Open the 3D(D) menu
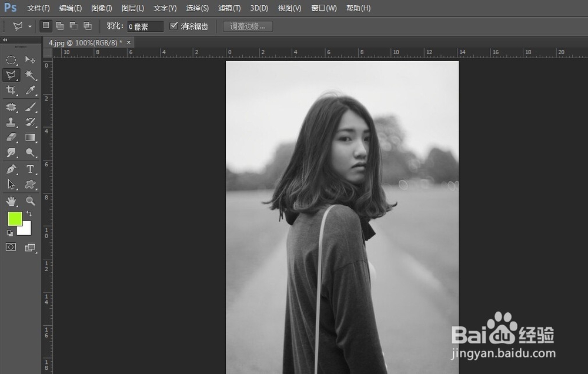The height and width of the screenshot is (374, 588). click(x=259, y=8)
